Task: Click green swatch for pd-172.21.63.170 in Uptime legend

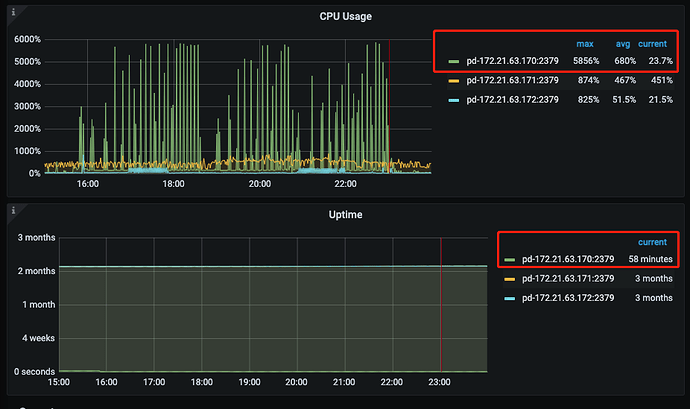Action: coord(510,260)
